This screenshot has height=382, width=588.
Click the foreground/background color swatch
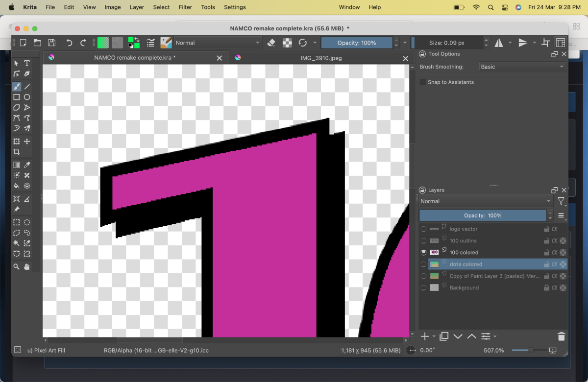pos(134,43)
